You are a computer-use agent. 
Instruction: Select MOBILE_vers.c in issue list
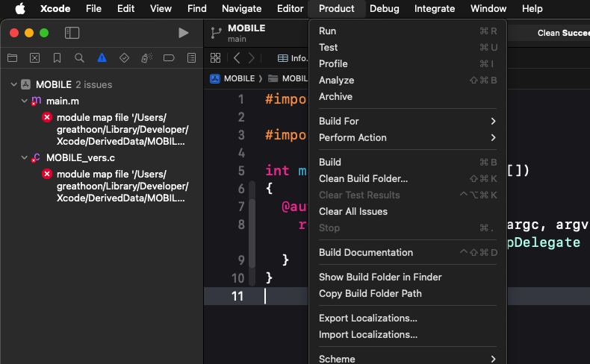click(81, 158)
